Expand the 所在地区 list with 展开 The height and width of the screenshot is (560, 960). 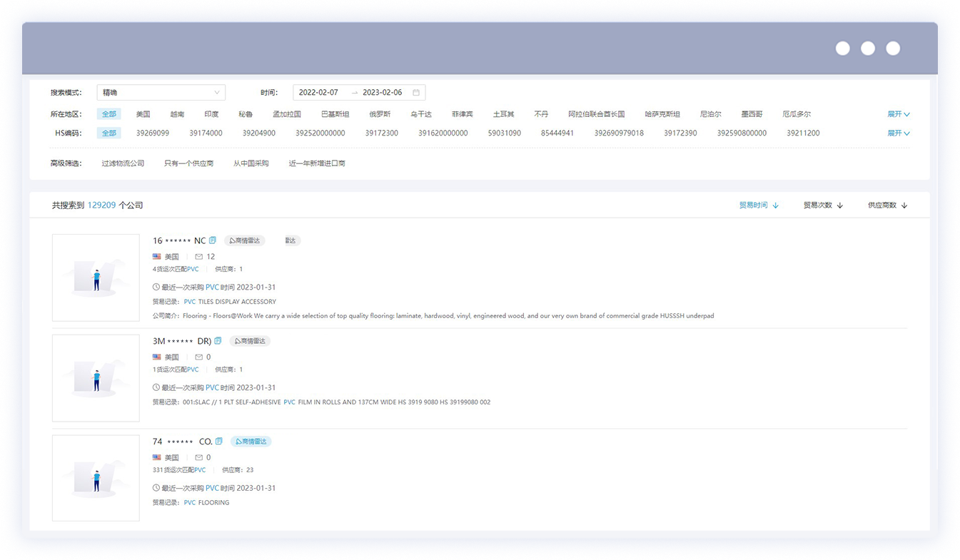tap(899, 113)
